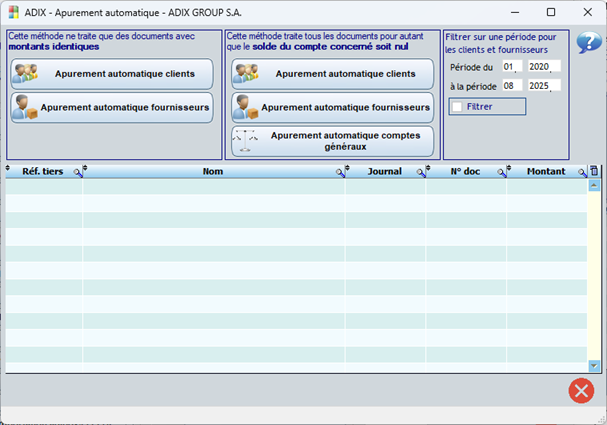Click supplier box icon in zero-balance panel
This screenshot has height=425, width=607.
point(245,107)
